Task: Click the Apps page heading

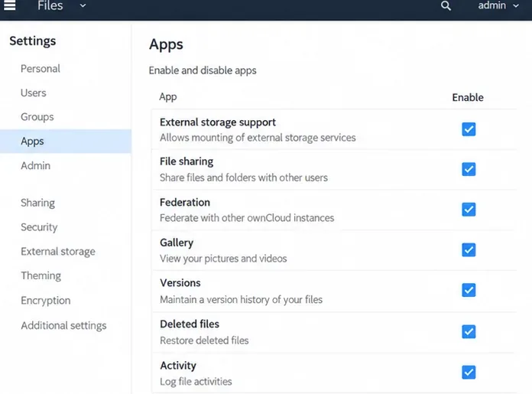Action: coord(167,44)
